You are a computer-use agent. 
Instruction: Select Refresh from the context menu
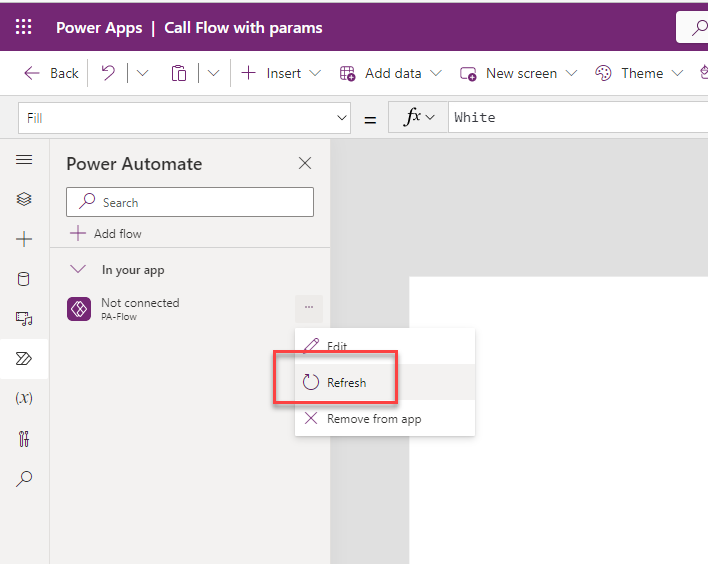tap(346, 382)
